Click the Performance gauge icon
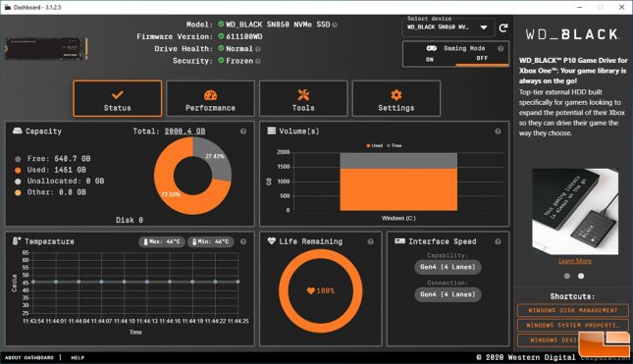This screenshot has height=364, width=633. (x=210, y=95)
